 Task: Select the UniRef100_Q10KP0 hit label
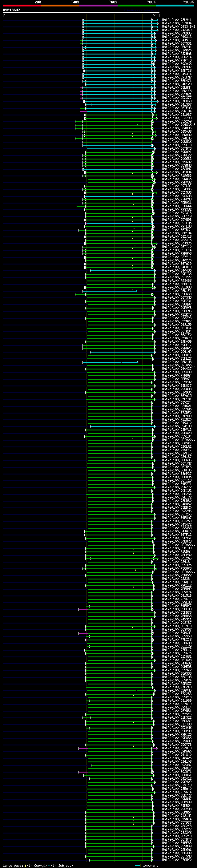pyautogui.click(x=177, y=50)
